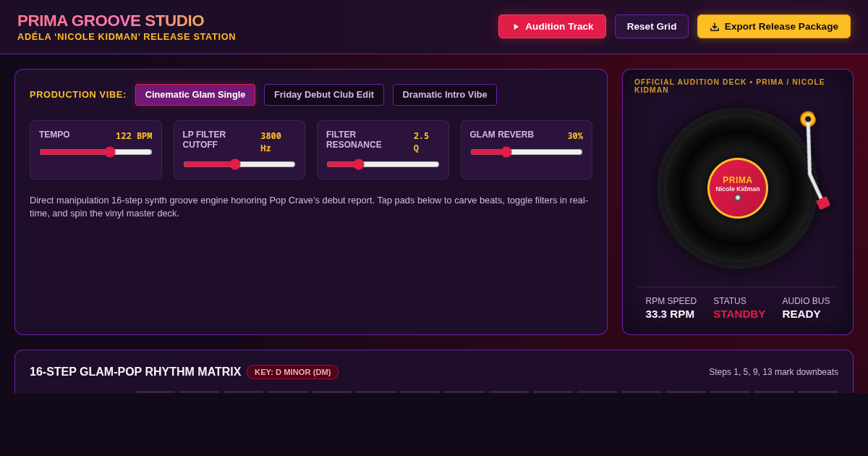Select the Cinematic Glam Single vibe
The image size is (868, 456).
195,95
